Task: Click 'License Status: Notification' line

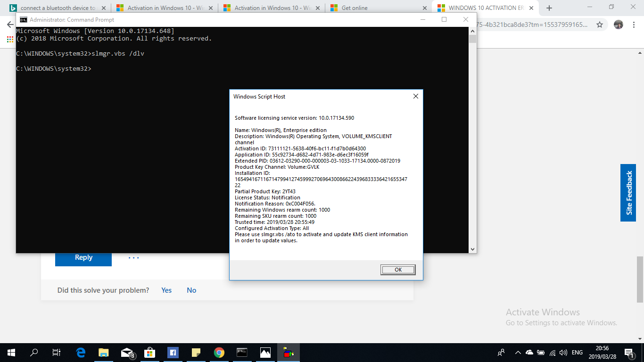Action: coord(267,197)
